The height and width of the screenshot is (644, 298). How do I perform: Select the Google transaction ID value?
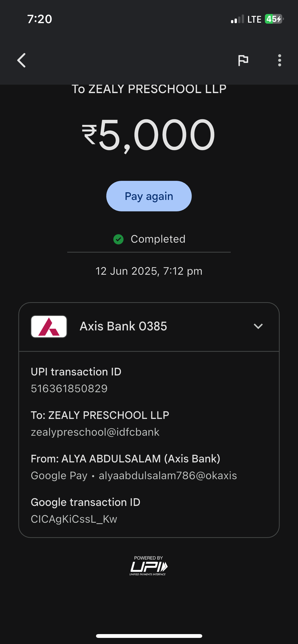pyautogui.click(x=74, y=519)
